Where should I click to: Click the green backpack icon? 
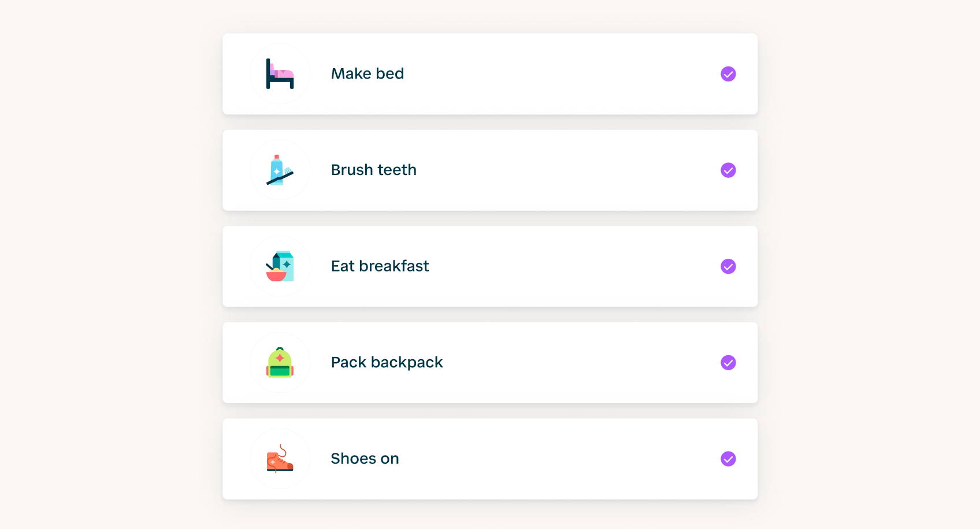(x=280, y=363)
